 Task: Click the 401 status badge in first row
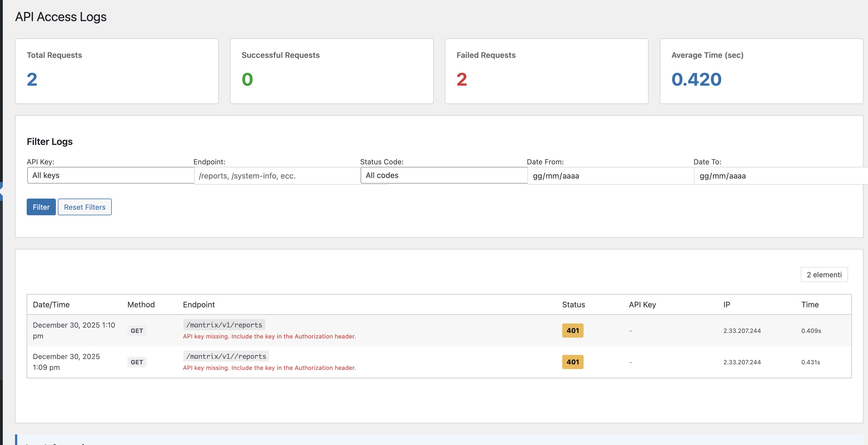[x=572, y=330]
